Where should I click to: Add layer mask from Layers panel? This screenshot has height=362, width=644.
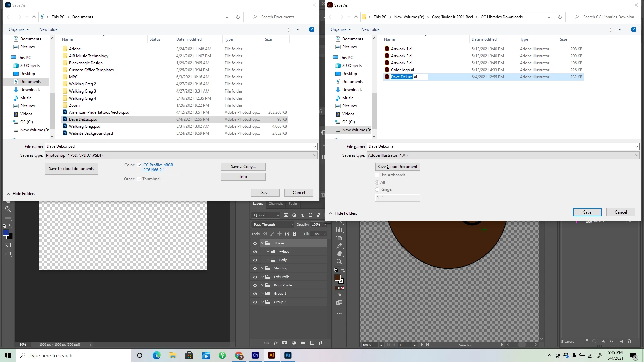pos(284,343)
